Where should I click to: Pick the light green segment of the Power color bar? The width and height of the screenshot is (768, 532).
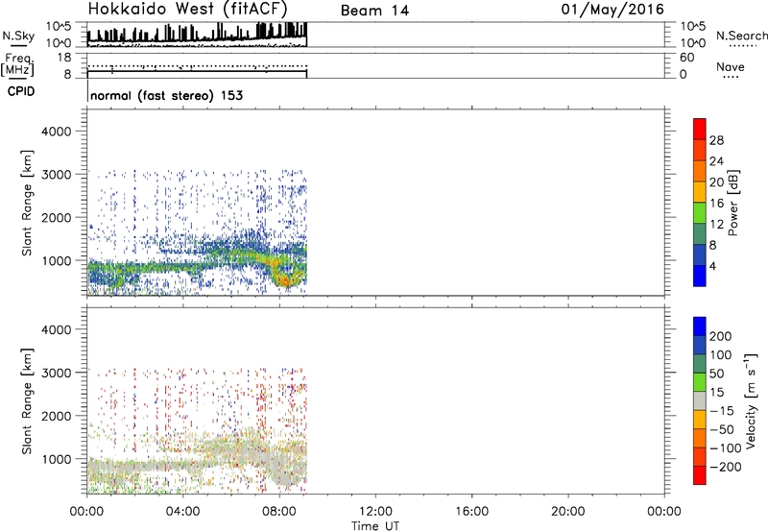coord(700,213)
